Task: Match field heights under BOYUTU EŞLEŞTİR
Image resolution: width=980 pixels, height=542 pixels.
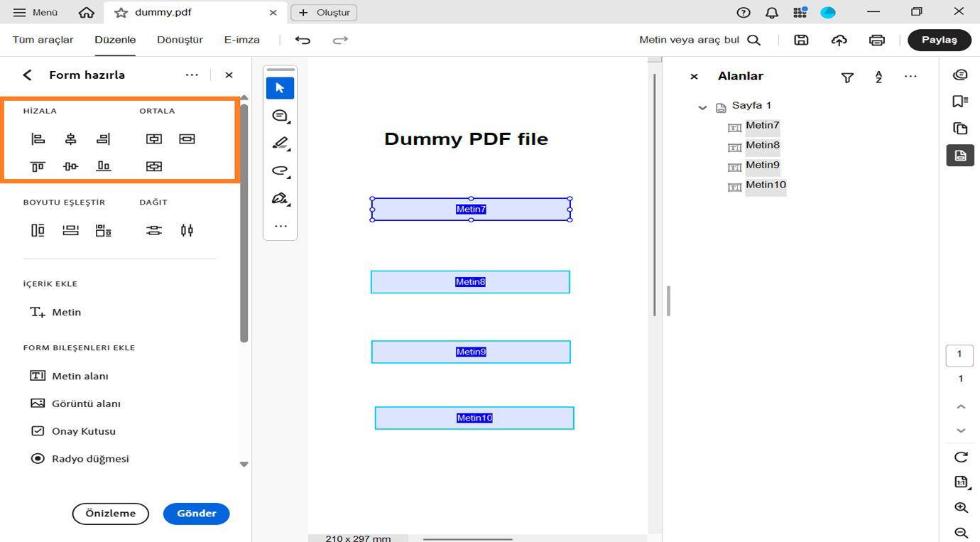Action: click(38, 230)
